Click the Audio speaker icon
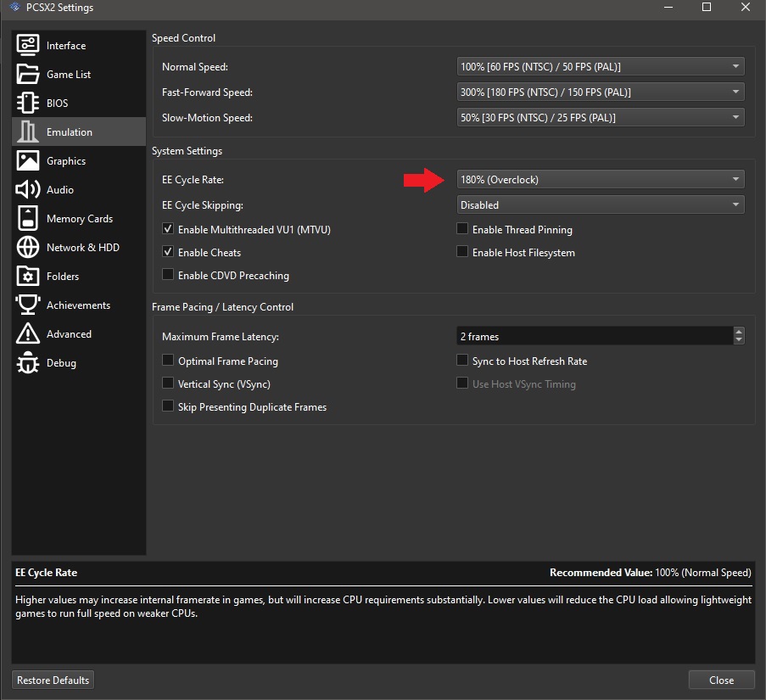The image size is (766, 700). point(28,189)
